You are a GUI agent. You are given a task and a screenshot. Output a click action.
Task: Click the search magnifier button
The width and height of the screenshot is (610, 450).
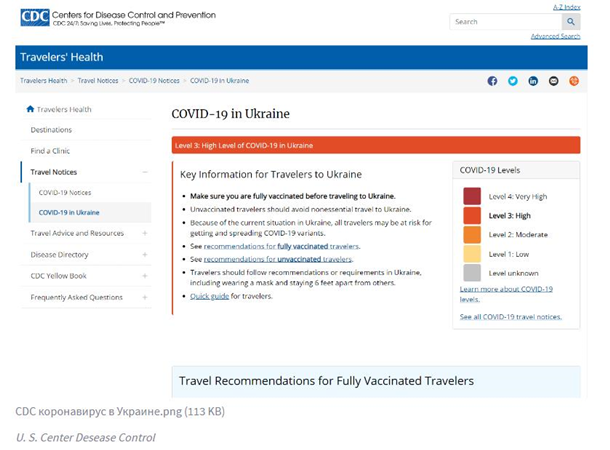(571, 21)
